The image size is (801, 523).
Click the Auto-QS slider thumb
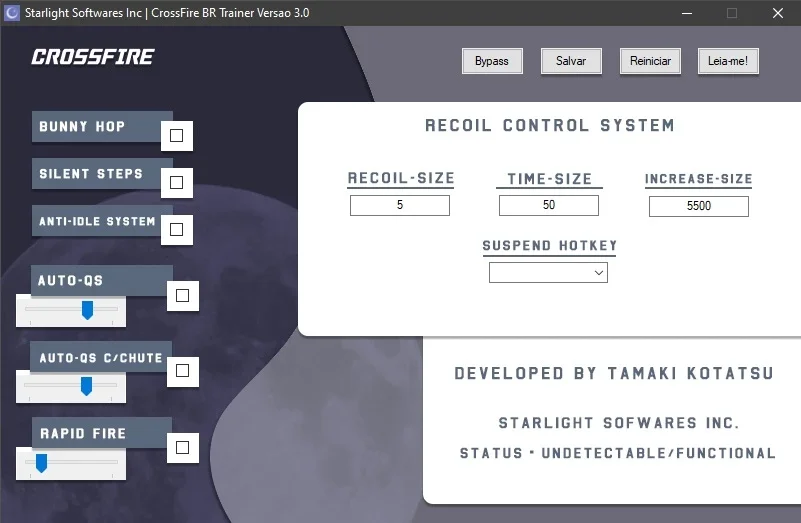coord(88,310)
